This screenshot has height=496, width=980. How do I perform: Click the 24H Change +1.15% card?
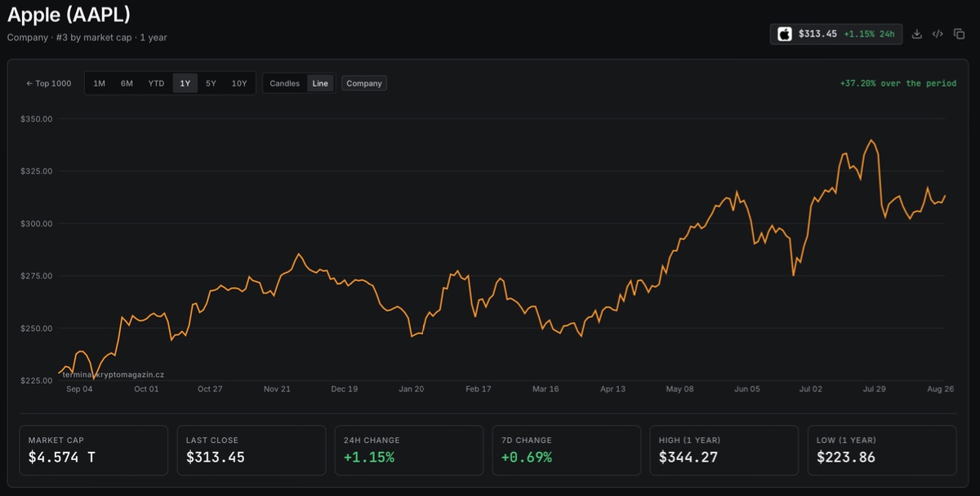(x=409, y=450)
